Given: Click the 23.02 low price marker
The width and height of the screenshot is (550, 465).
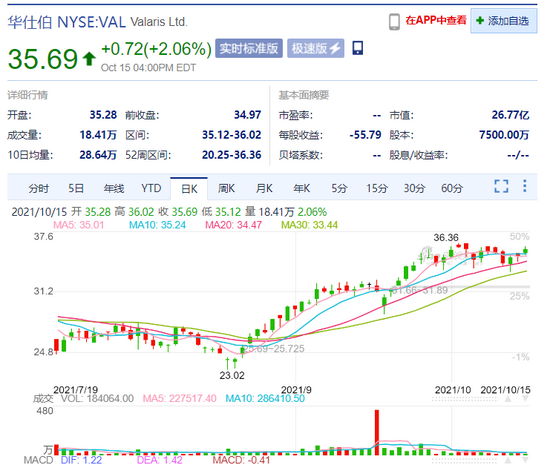Looking at the screenshot, I should coord(232,375).
